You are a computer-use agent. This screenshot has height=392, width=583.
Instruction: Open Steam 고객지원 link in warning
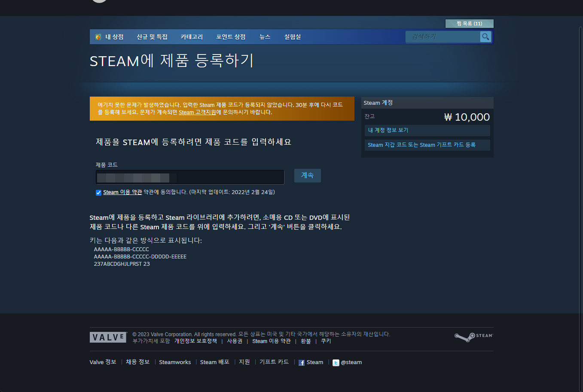(x=198, y=112)
